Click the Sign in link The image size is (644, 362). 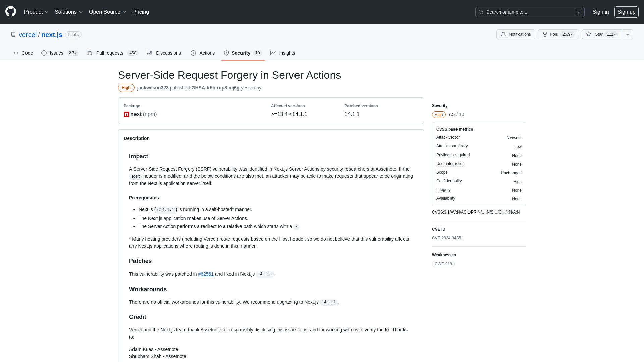tap(600, 12)
